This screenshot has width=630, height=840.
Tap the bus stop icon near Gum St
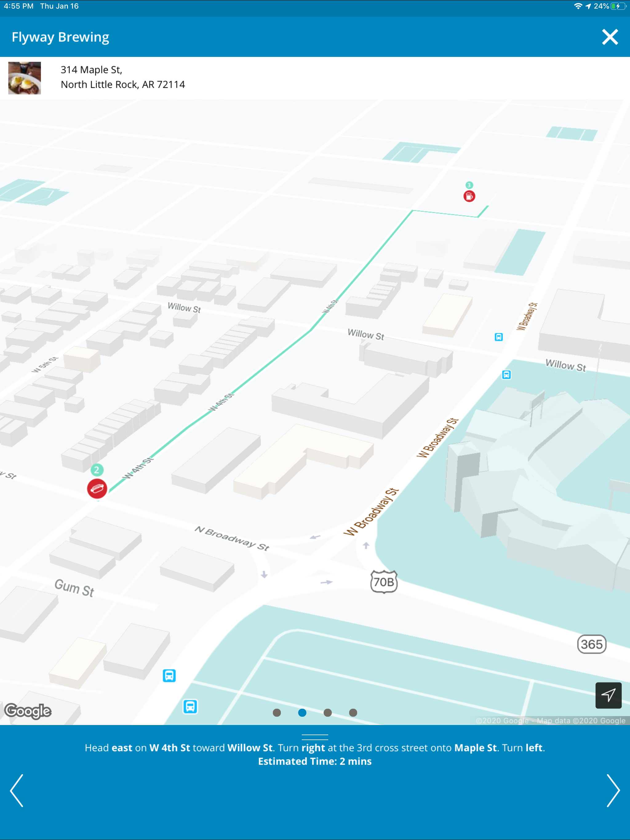tap(169, 676)
